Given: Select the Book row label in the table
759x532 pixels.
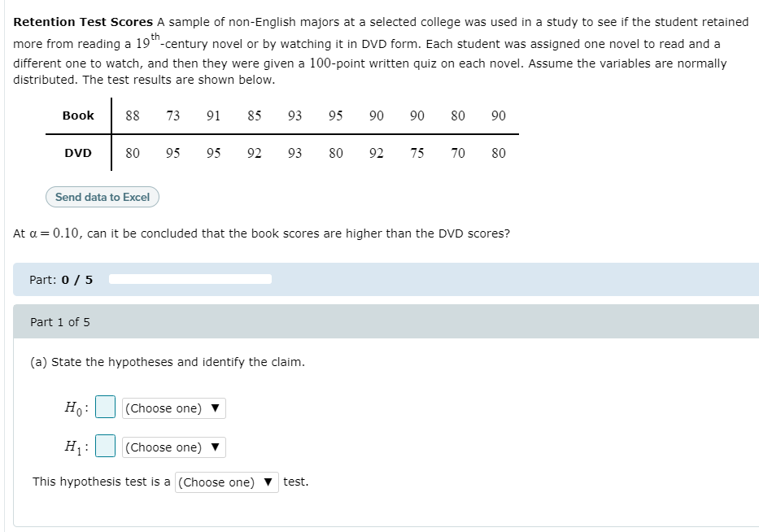Looking at the screenshot, I should point(77,116).
